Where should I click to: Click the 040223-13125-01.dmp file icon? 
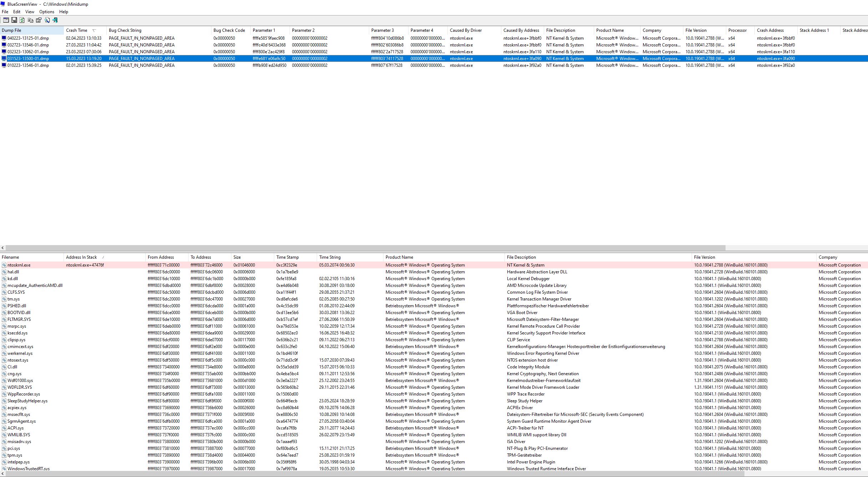coord(4,38)
